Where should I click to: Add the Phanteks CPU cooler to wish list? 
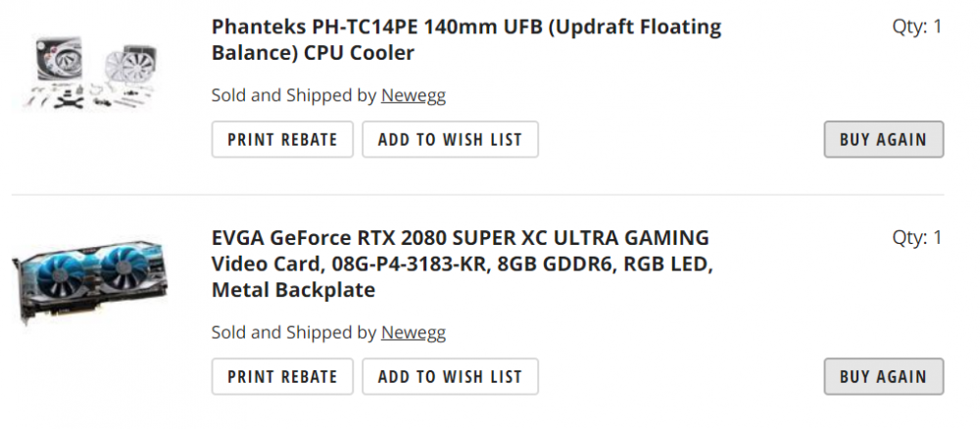click(x=450, y=139)
